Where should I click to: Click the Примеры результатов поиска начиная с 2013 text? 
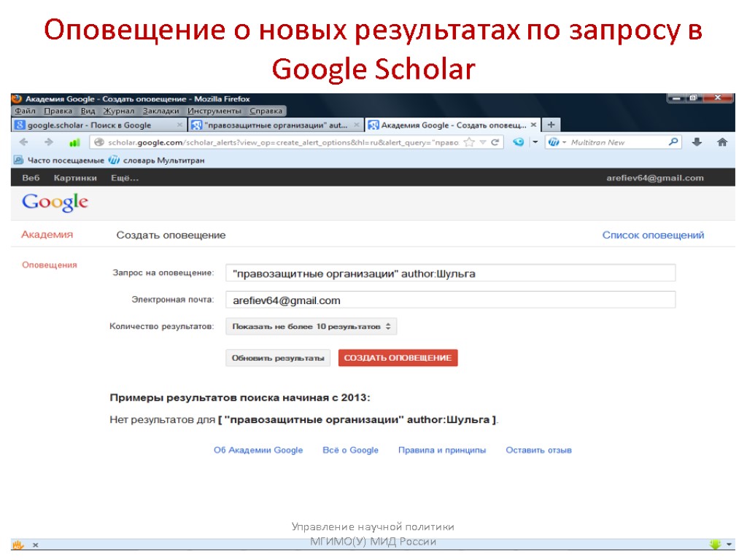click(239, 397)
